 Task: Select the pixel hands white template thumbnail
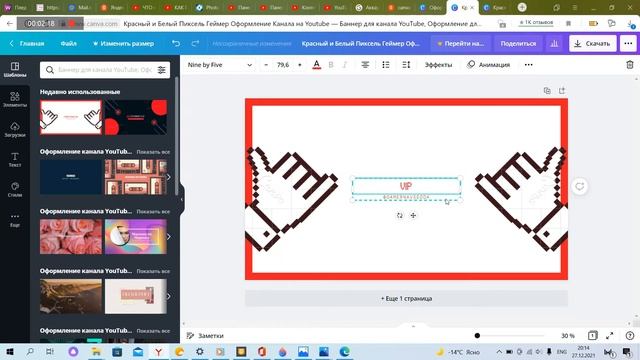71,117
